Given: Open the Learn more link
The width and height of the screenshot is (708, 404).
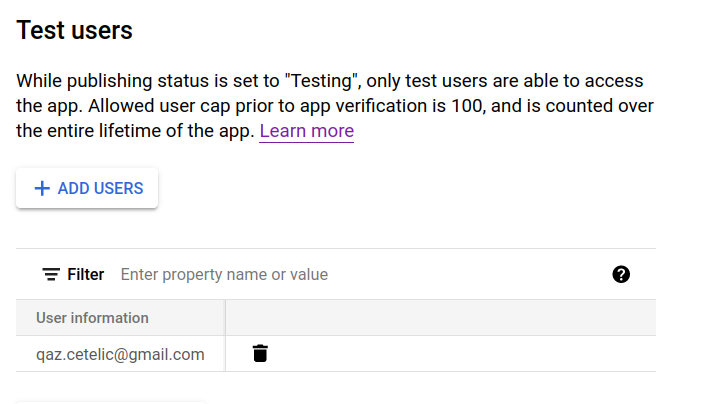Looking at the screenshot, I should 306,131.
